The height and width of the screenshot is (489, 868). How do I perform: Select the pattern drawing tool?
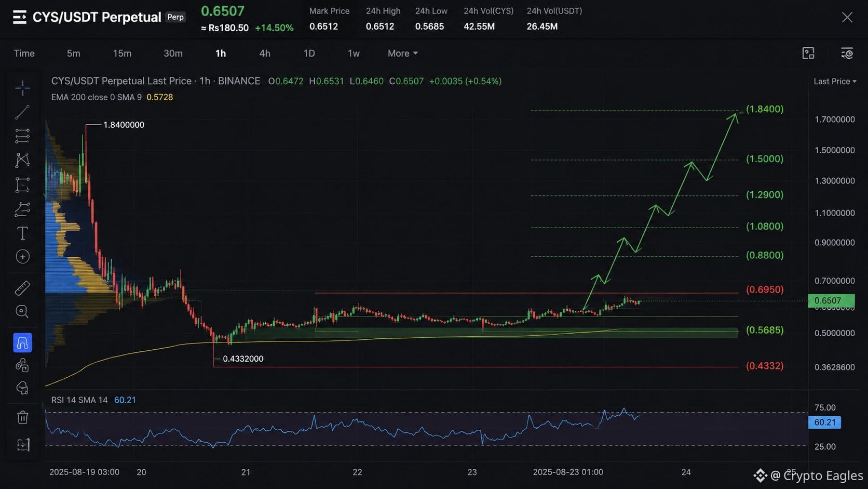[22, 160]
